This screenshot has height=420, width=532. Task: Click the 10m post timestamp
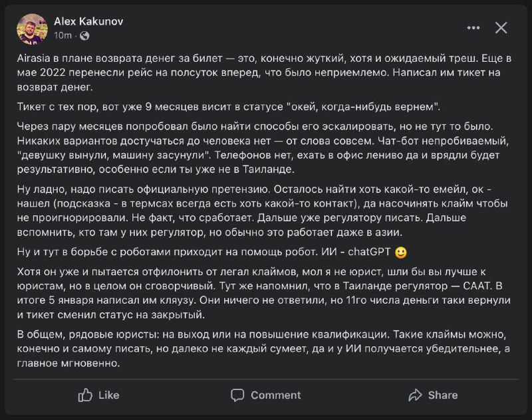coord(63,35)
